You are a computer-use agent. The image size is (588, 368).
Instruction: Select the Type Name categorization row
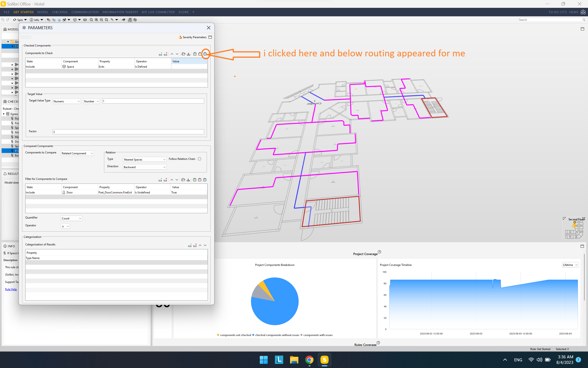[116, 258]
